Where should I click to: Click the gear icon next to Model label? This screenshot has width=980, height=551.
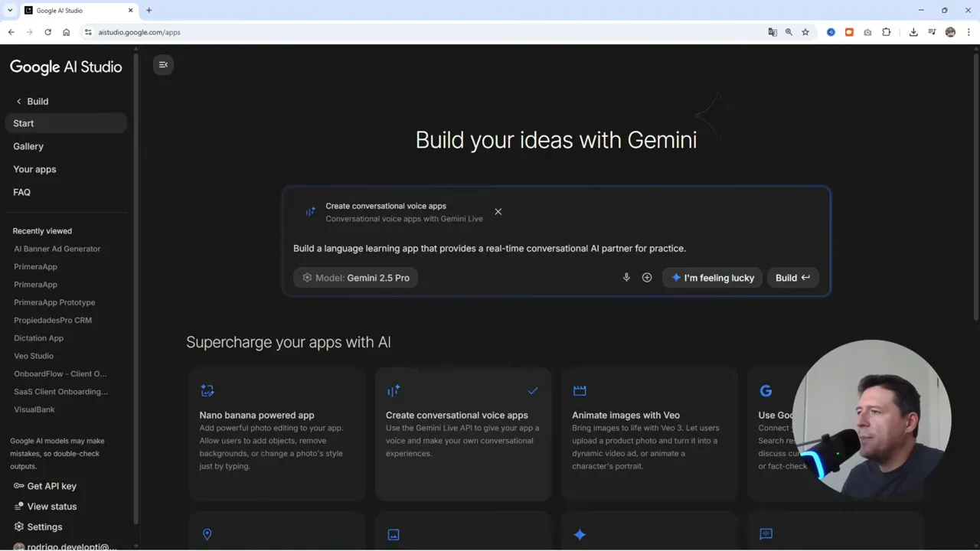pos(307,277)
